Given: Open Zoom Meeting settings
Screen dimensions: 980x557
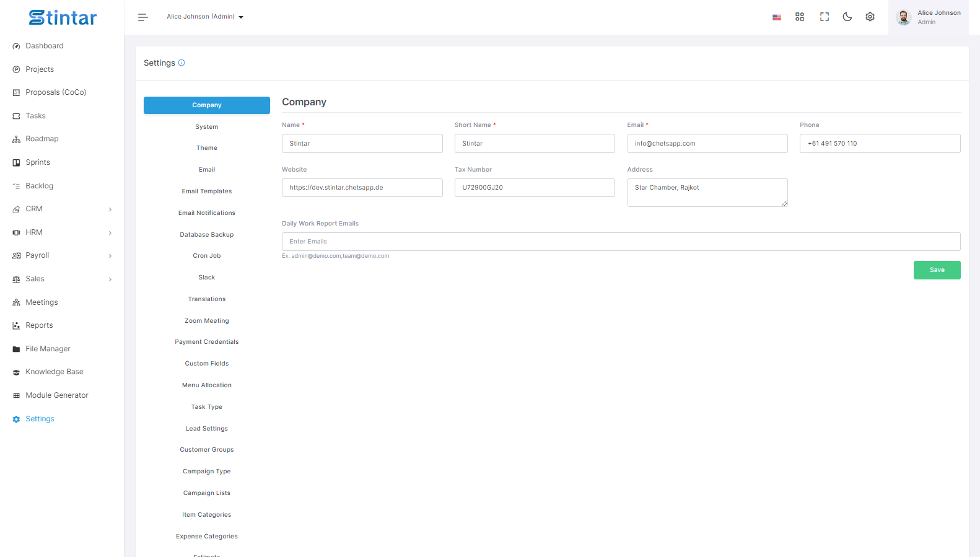Looking at the screenshot, I should click(x=207, y=321).
